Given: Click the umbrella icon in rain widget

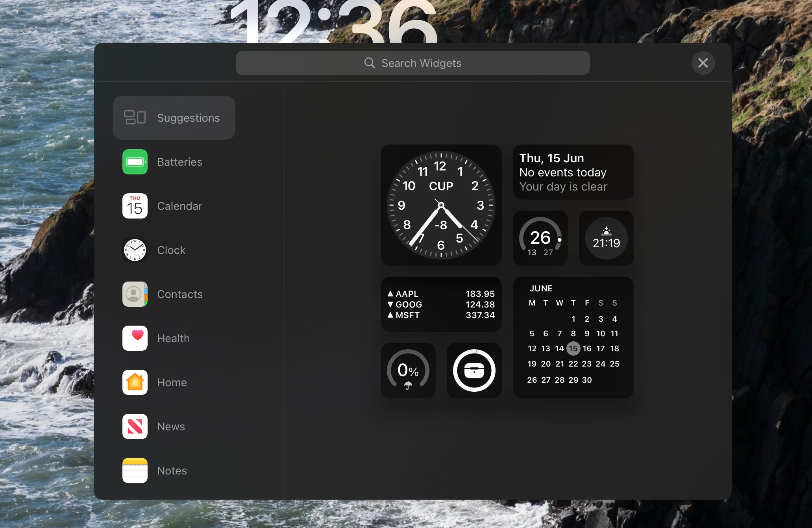Looking at the screenshot, I should point(408,385).
